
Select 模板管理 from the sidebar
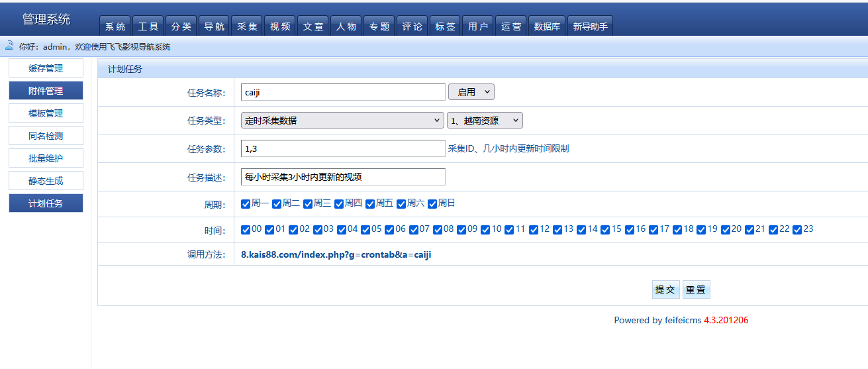(46, 113)
